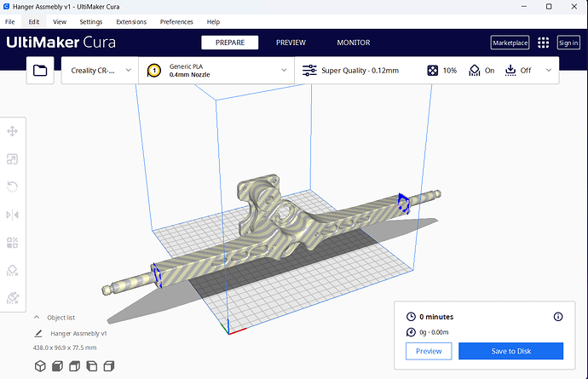
Task: Select the Move tool
Action: 13,131
